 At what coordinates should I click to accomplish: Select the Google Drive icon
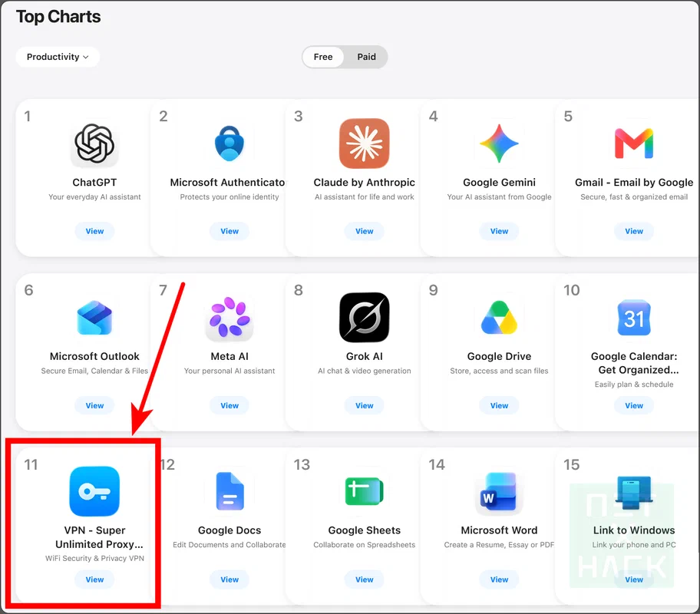(499, 318)
